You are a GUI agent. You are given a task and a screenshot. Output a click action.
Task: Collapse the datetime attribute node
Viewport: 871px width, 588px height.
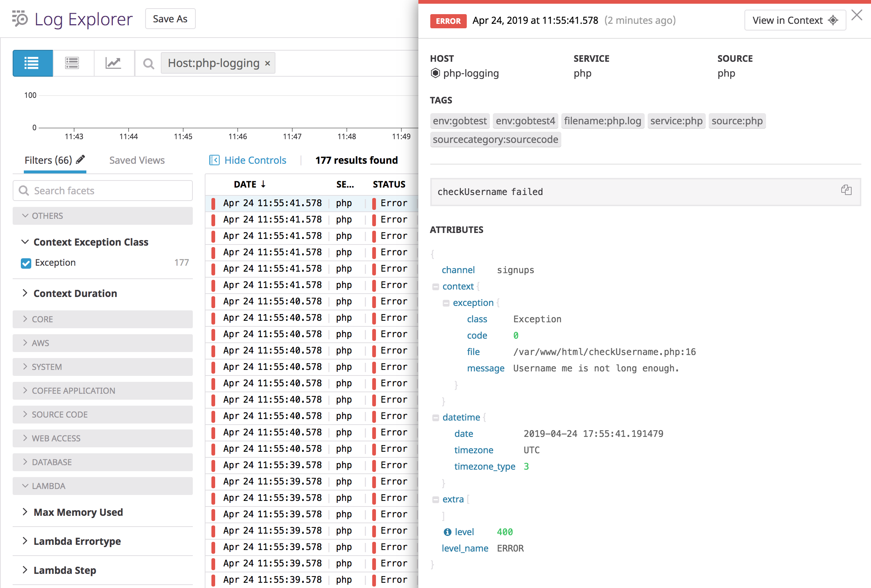coord(436,417)
